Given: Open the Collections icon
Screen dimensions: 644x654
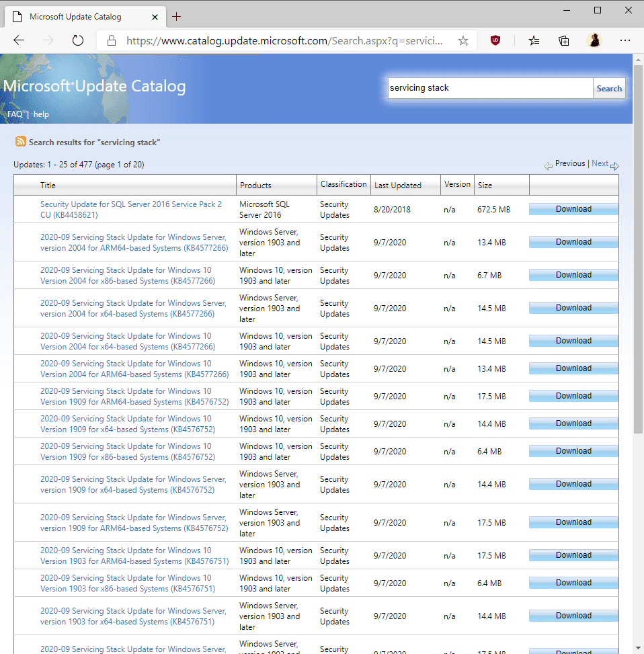Looking at the screenshot, I should pos(564,40).
